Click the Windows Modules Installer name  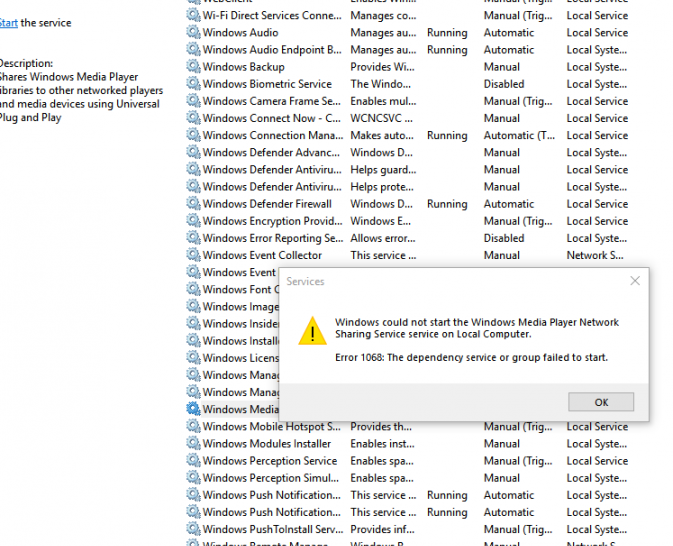coord(267,444)
